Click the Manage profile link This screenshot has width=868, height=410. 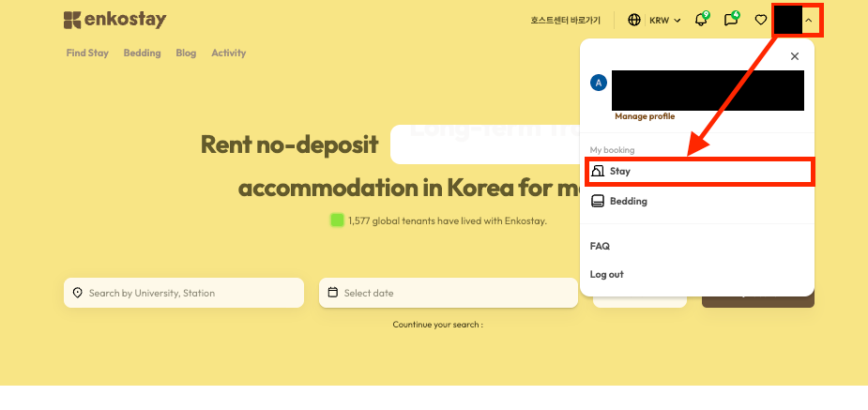point(645,116)
